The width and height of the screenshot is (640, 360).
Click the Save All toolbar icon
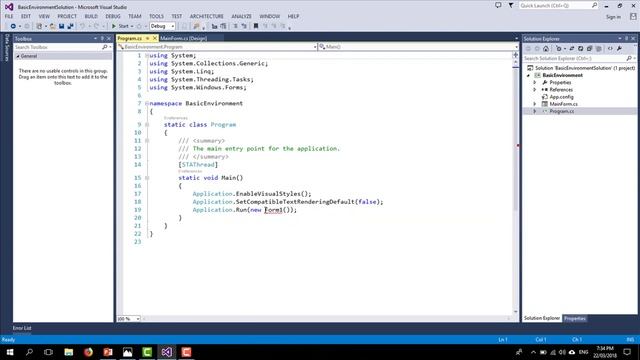point(70,26)
